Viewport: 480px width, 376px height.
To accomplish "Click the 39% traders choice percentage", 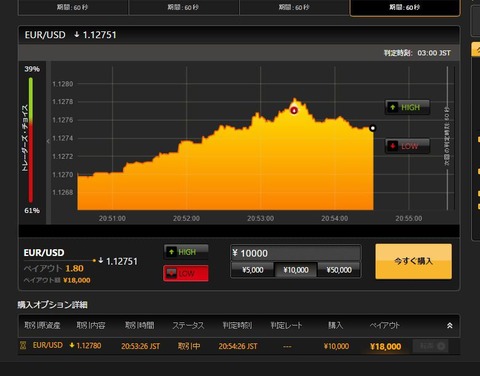I will tap(32, 69).
